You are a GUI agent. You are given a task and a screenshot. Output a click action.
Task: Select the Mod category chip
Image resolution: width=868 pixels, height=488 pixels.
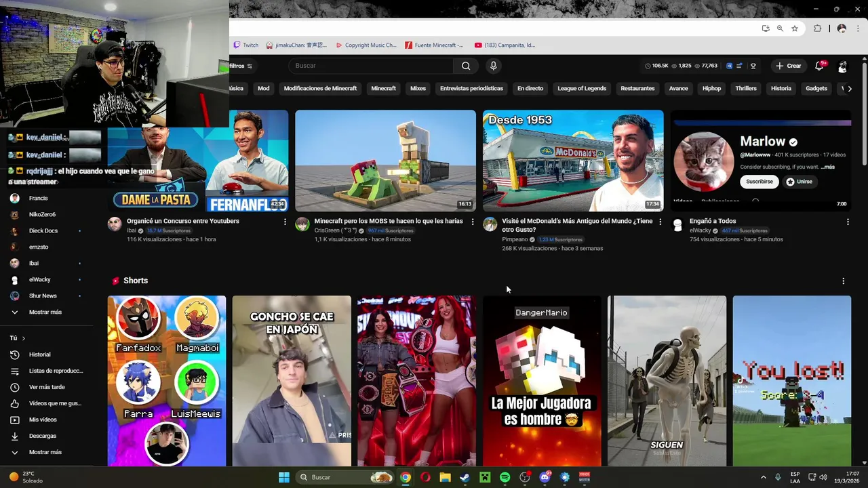263,88
